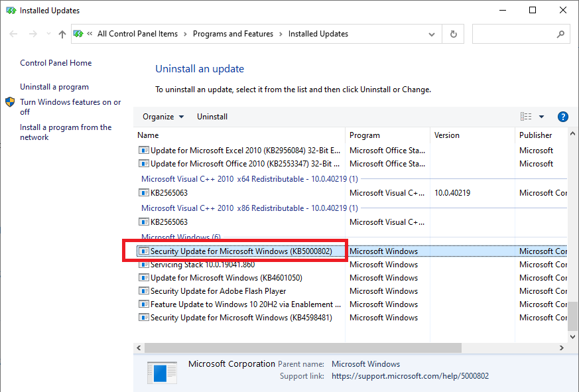Collapse the Visual C++ 2010 x86 Redistributable group
Screen dimensions: 579x392
(249, 208)
